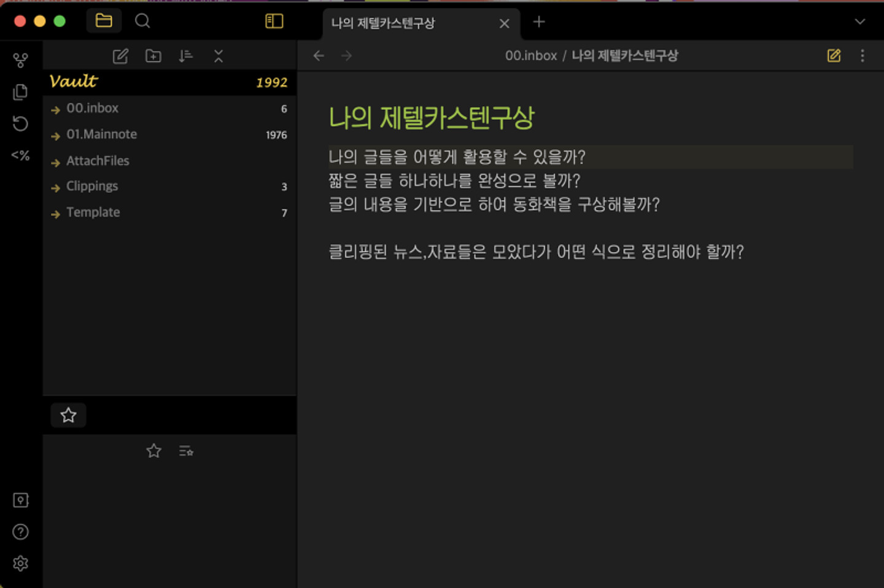Open a new tab with plus
The image size is (884, 588).
539,22
